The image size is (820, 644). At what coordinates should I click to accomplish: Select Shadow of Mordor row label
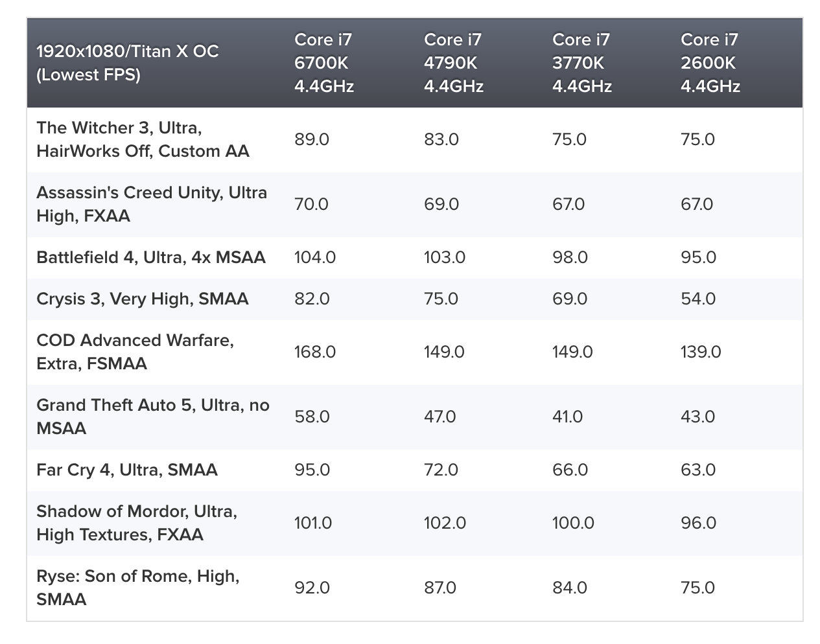(137, 523)
